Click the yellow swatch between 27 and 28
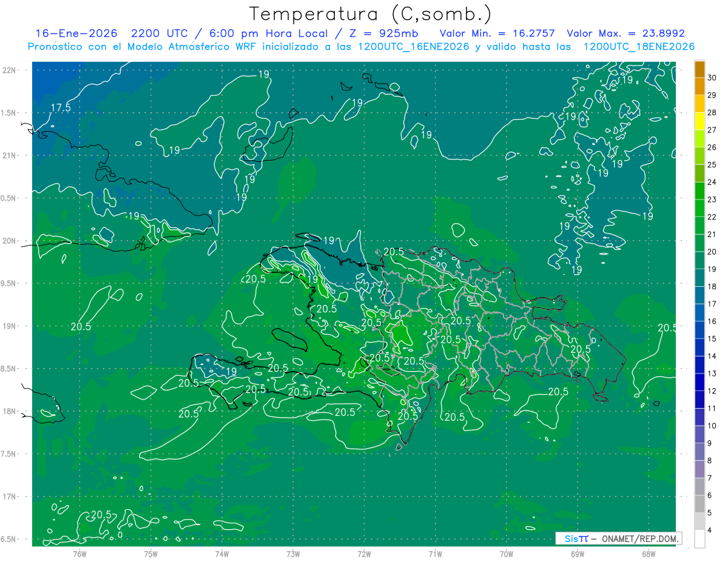The height and width of the screenshot is (562, 728). [x=699, y=121]
